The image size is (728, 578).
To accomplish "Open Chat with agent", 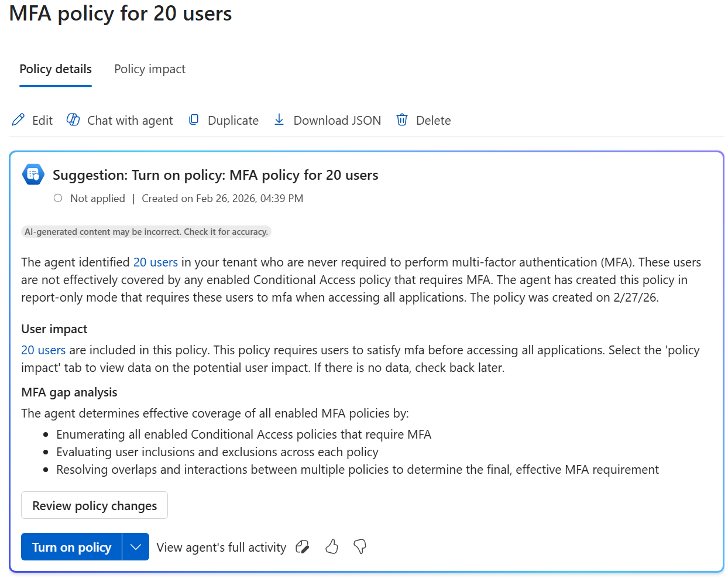I will pyautogui.click(x=130, y=121).
